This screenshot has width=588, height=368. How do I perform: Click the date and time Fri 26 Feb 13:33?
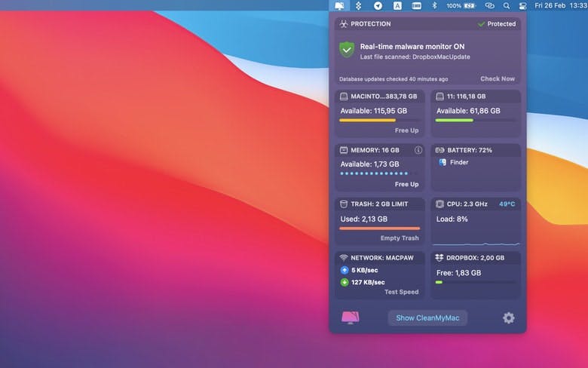coord(561,5)
